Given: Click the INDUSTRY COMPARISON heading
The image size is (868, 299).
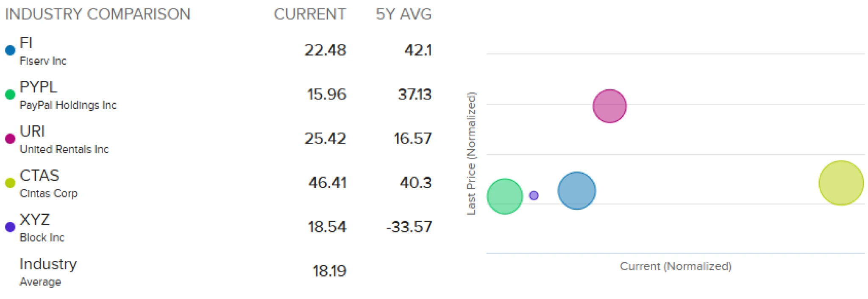Looking at the screenshot, I should pyautogui.click(x=98, y=14).
